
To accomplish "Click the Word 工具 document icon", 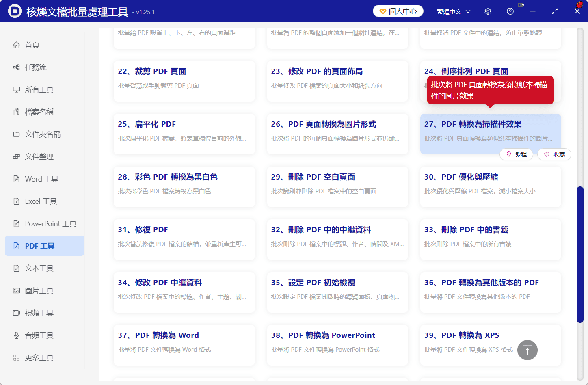I will [x=16, y=179].
